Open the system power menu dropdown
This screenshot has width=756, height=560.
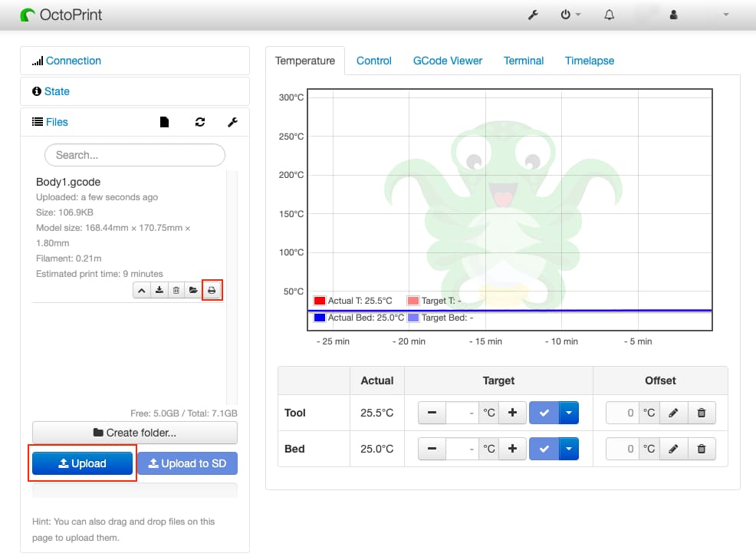[570, 15]
